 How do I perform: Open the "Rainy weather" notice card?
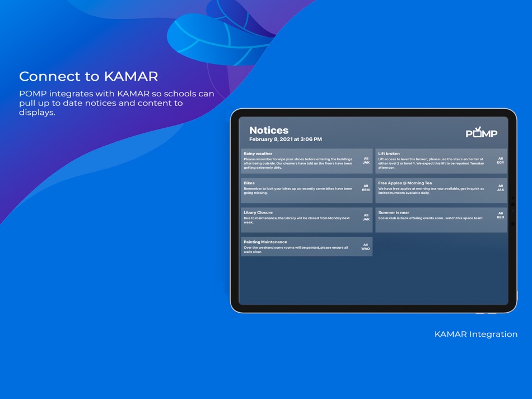coord(307,161)
